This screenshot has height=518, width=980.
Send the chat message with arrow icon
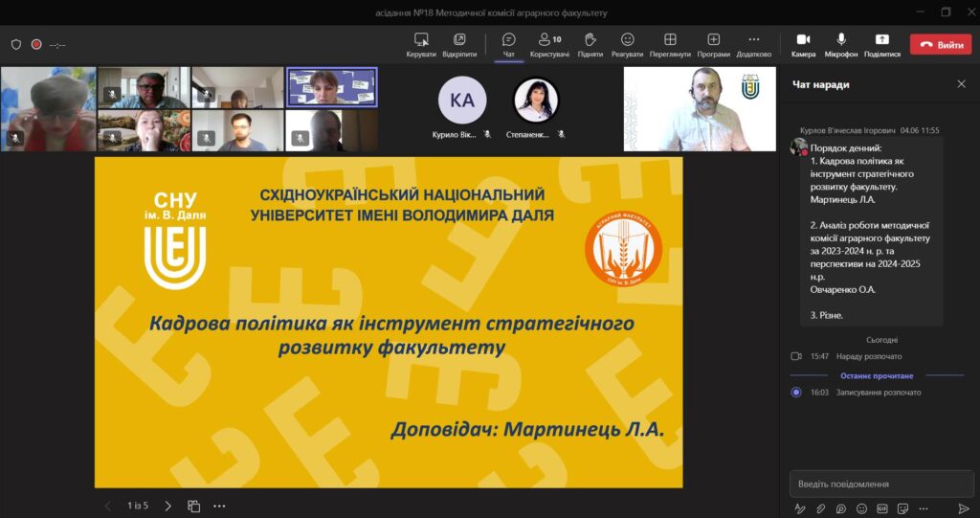pos(964,508)
